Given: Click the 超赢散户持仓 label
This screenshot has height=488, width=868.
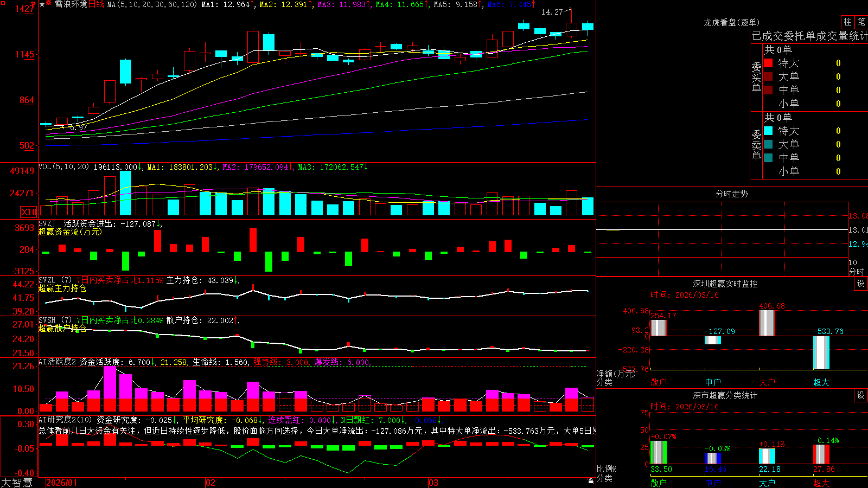Looking at the screenshot, I should click(62, 328).
